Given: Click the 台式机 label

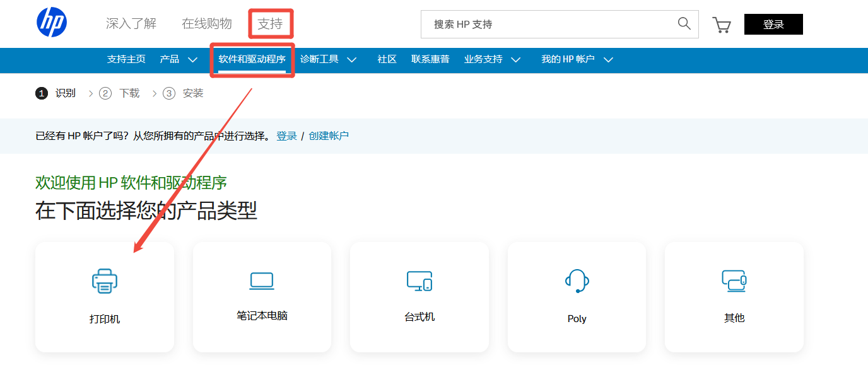Looking at the screenshot, I should point(419,316).
